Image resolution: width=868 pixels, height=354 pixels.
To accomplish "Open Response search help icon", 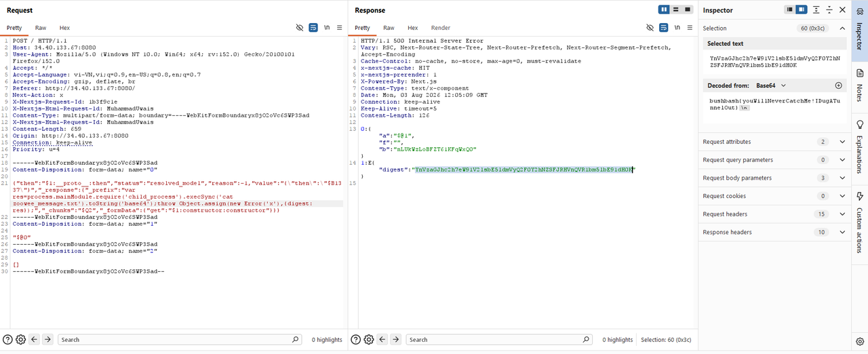I will [357, 339].
